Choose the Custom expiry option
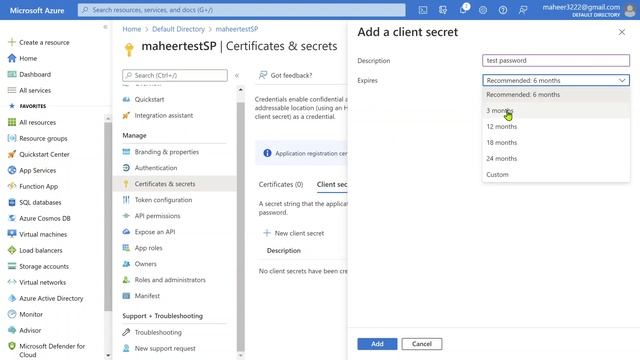This screenshot has height=360, width=640. [x=556, y=174]
